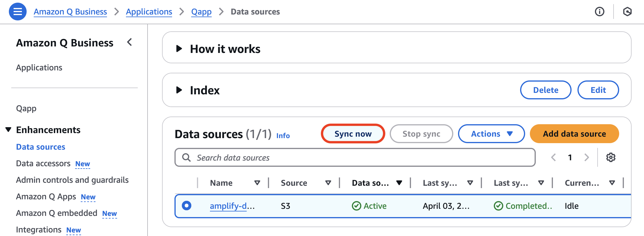The image size is (644, 236).
Task: Open the Amazon Q assistant icon top right
Action: point(627,12)
